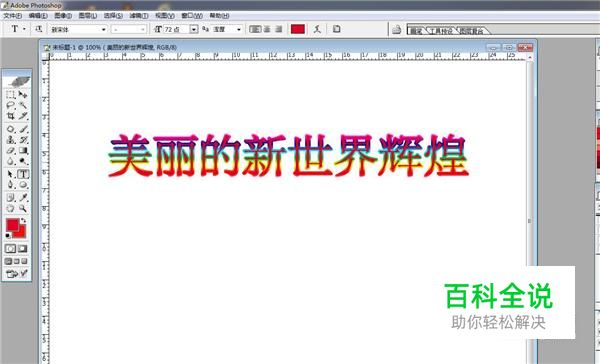This screenshot has width=600, height=364.
Task: Open the 图层(L) menu
Action: pyautogui.click(x=88, y=16)
